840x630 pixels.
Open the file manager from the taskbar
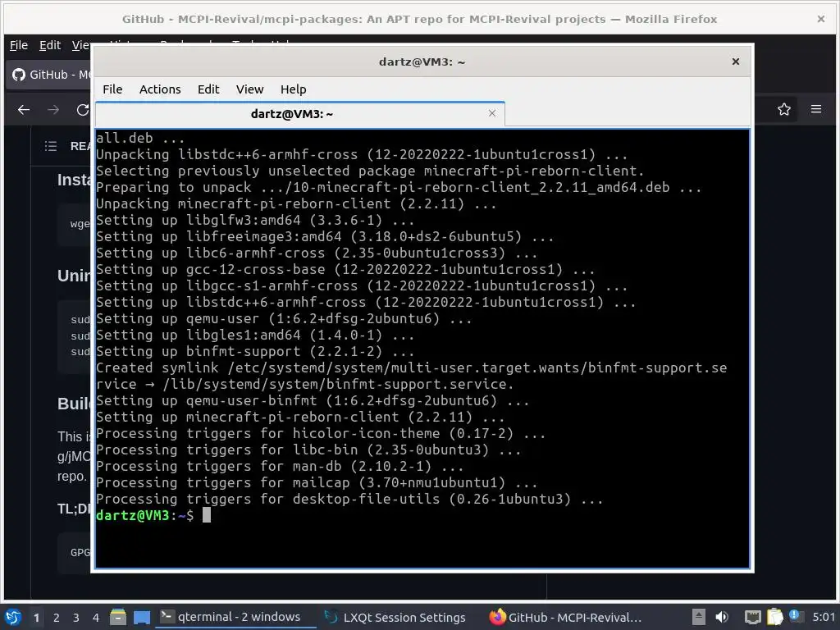tap(118, 617)
